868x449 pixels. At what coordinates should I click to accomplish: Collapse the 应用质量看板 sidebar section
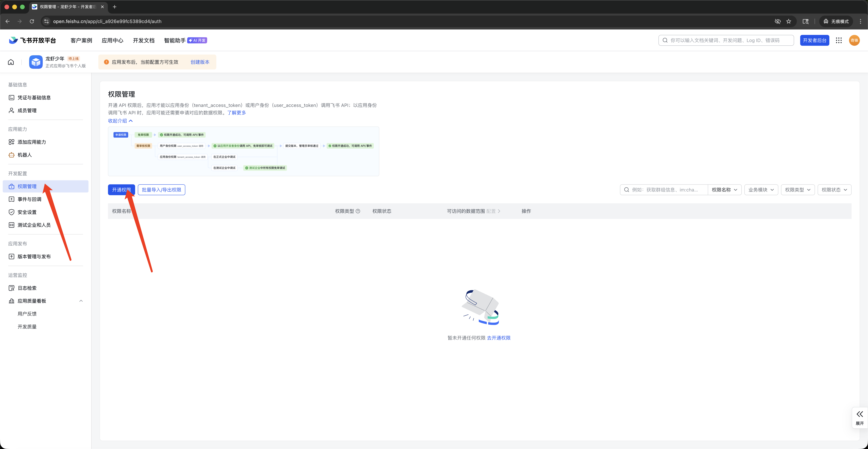click(x=81, y=301)
